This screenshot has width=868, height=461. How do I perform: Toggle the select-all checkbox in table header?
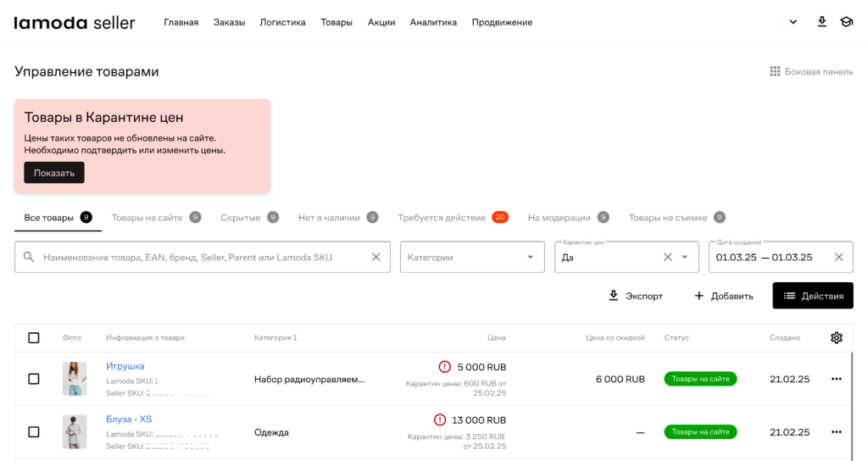tap(34, 338)
